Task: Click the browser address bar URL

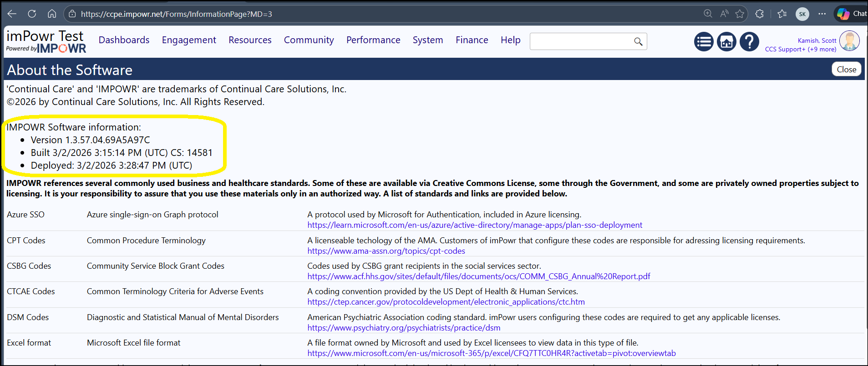Action: point(177,14)
